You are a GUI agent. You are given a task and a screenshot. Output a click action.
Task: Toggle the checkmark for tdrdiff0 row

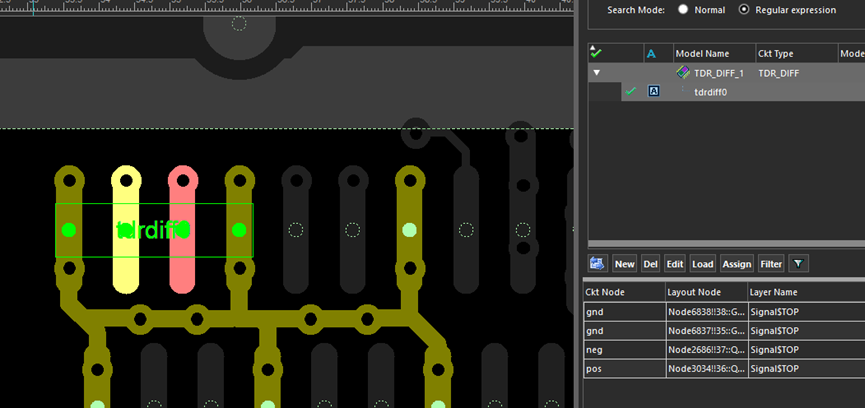[x=631, y=92]
